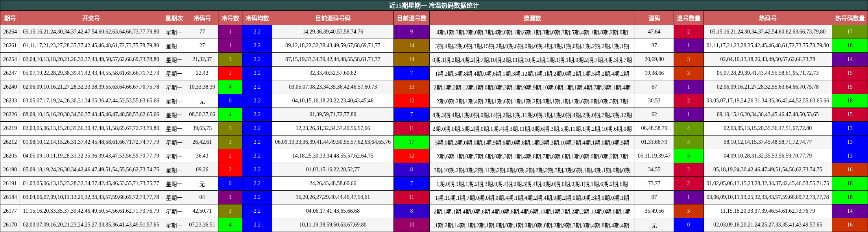The width and height of the screenshot is (868, 232).
Task: Select period number 26240
Action: pos(10,87)
